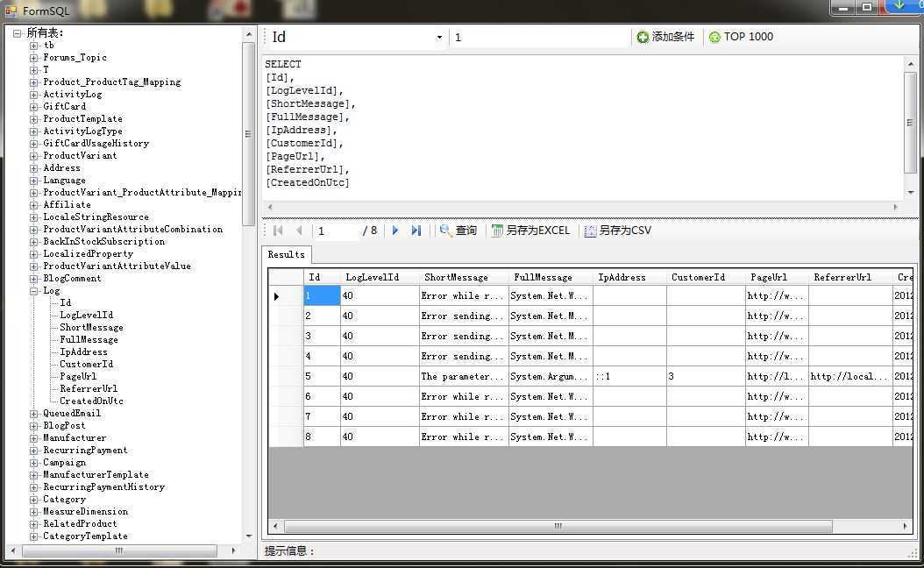This screenshot has height=568, width=924.
Task: Collapse the Log table node
Action: click(33, 291)
